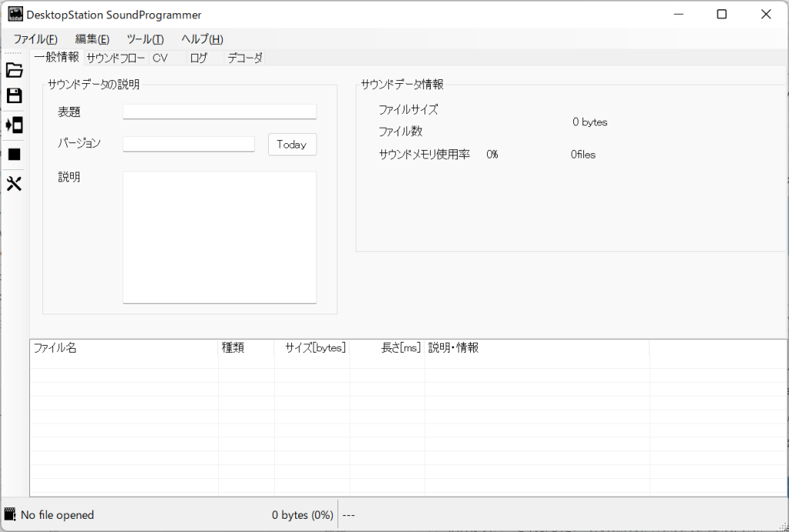This screenshot has width=789, height=532.
Task: Click inside the 説明 text area
Action: [220, 237]
